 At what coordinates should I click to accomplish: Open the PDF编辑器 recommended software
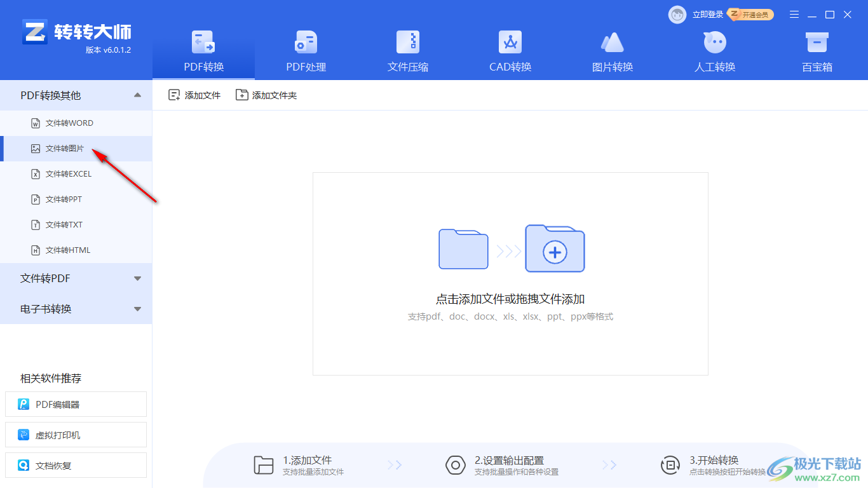tap(76, 404)
